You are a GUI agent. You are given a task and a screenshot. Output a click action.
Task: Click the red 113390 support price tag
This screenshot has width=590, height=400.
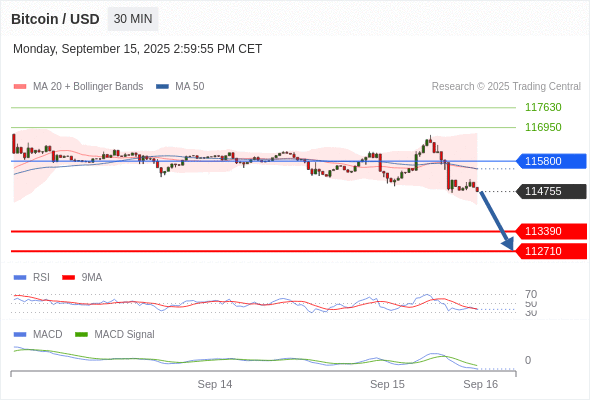[x=551, y=231]
